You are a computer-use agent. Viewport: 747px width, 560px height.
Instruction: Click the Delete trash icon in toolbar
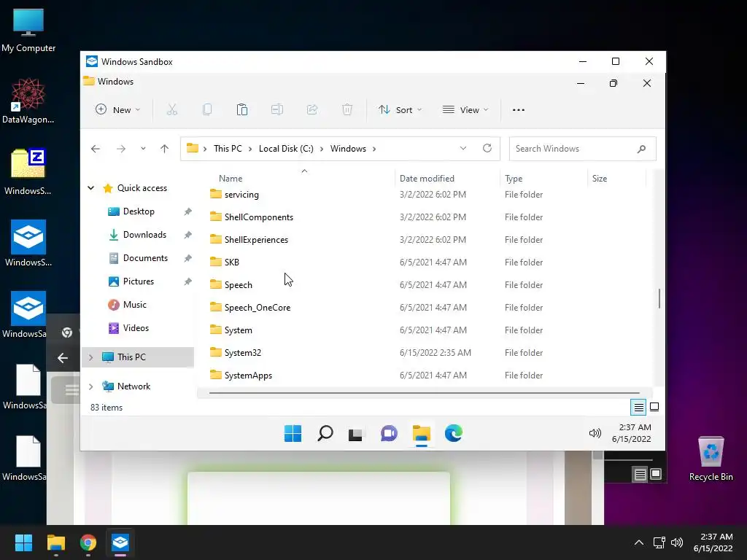(347, 110)
